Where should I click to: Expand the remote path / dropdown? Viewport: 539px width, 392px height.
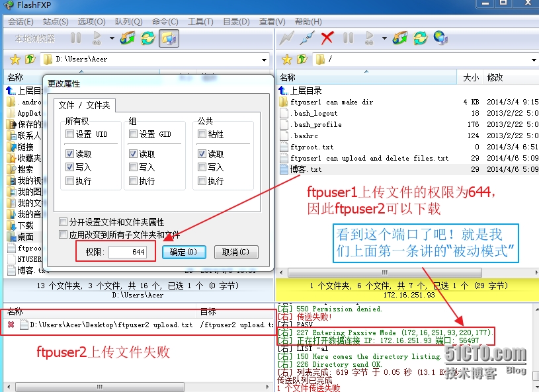click(x=534, y=59)
